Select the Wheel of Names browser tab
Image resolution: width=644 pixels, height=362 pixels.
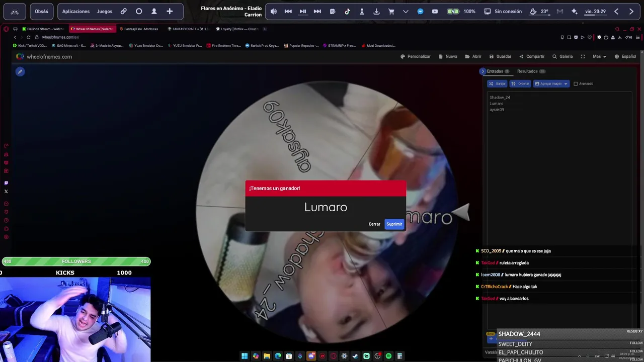pos(92,29)
